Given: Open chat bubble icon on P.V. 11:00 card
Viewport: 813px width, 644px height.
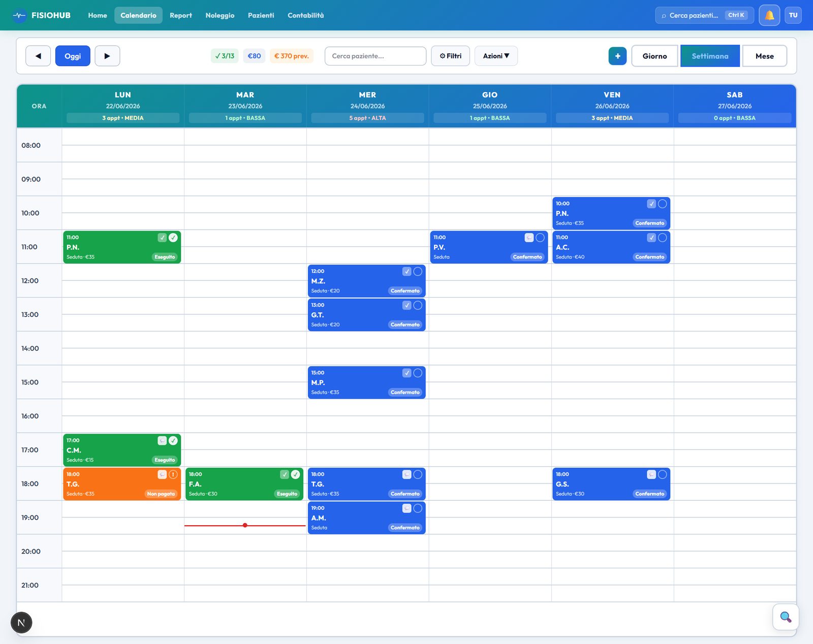Looking at the screenshot, I should click(x=529, y=238).
